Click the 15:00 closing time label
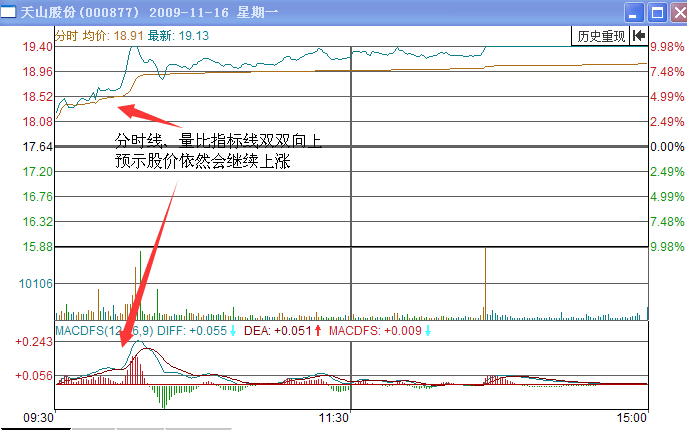Viewport: 687px width, 430px height. [x=631, y=417]
